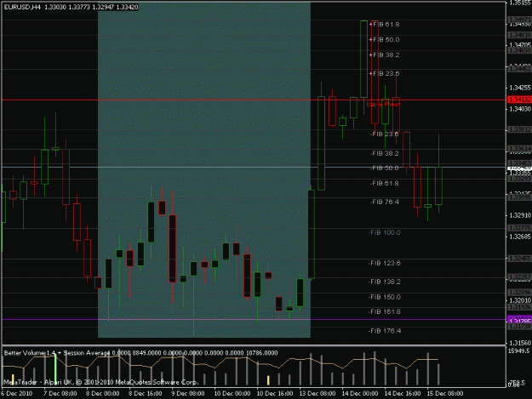Select the -FIB 23.6 level label
Viewport: 532px width, 399px height.
coord(384,134)
